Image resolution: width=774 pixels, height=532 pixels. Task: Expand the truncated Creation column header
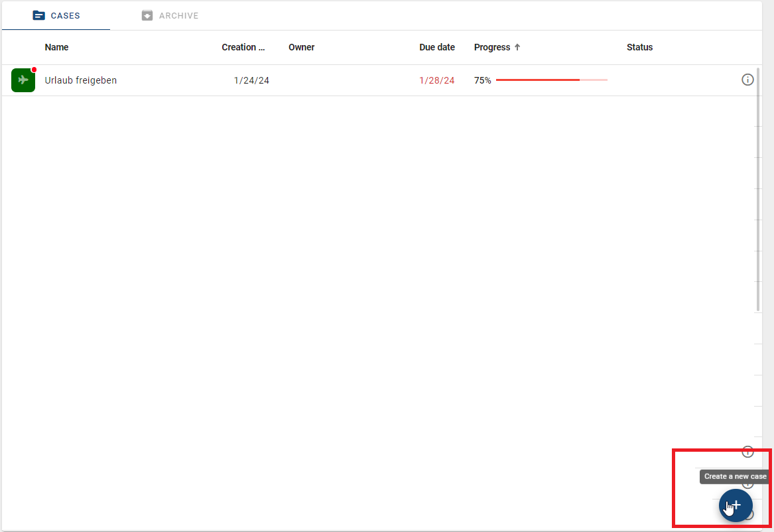tap(243, 47)
